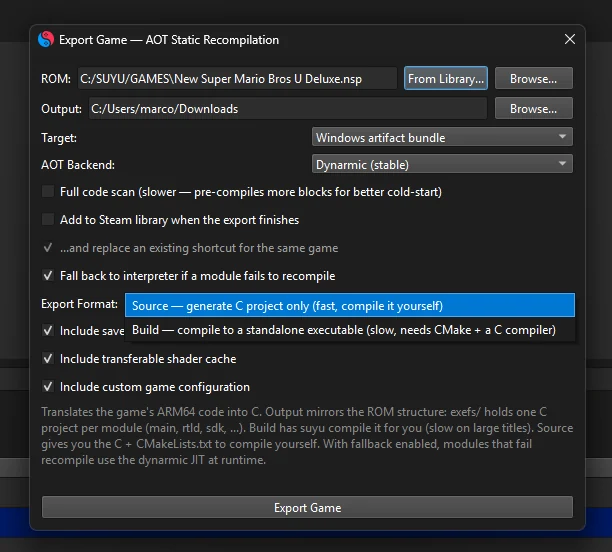The image size is (612, 552).
Task: Click the Export Game button
Action: [x=307, y=507]
